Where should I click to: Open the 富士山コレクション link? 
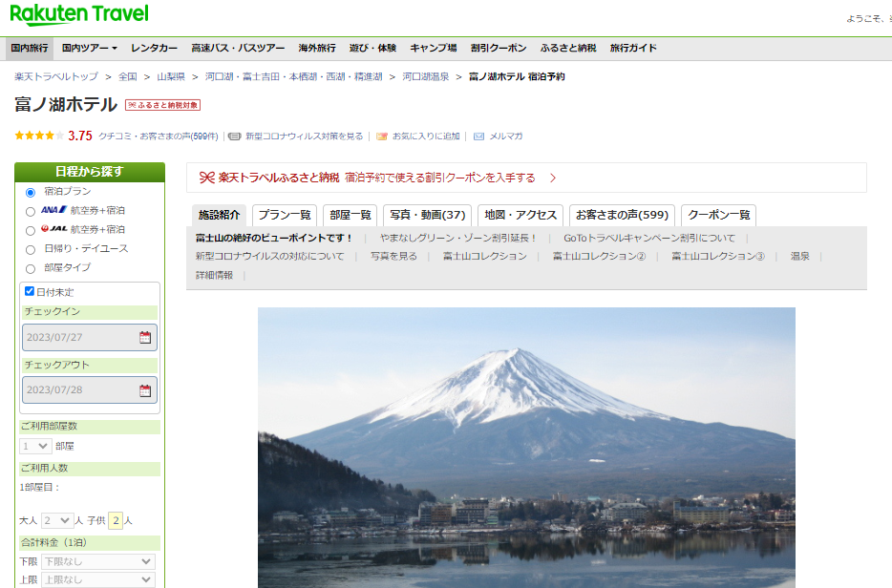pos(484,256)
